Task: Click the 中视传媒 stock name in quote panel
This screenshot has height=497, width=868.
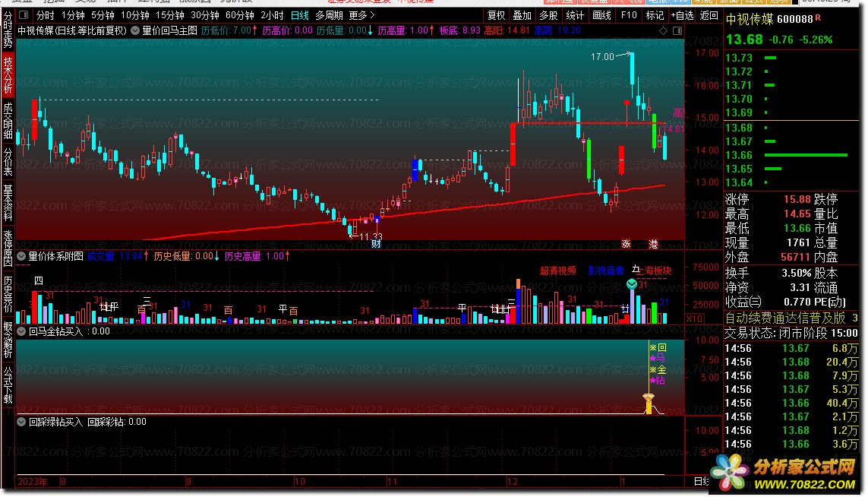Action: point(749,20)
